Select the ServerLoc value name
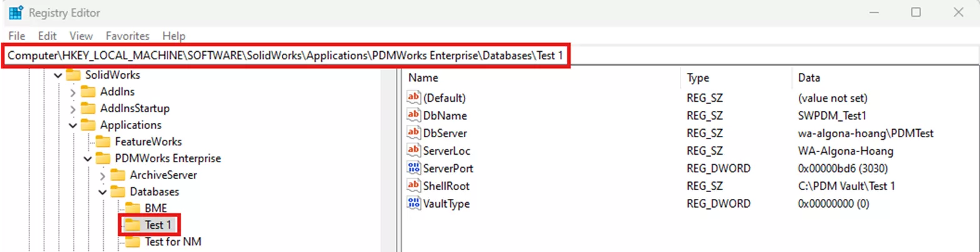Viewport: 980px width, 252px height. (x=447, y=150)
